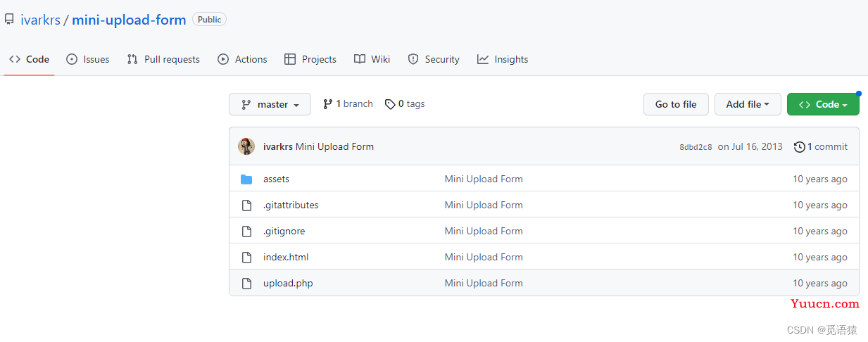Open the Insights tab
The height and width of the screenshot is (342, 868).
click(503, 59)
